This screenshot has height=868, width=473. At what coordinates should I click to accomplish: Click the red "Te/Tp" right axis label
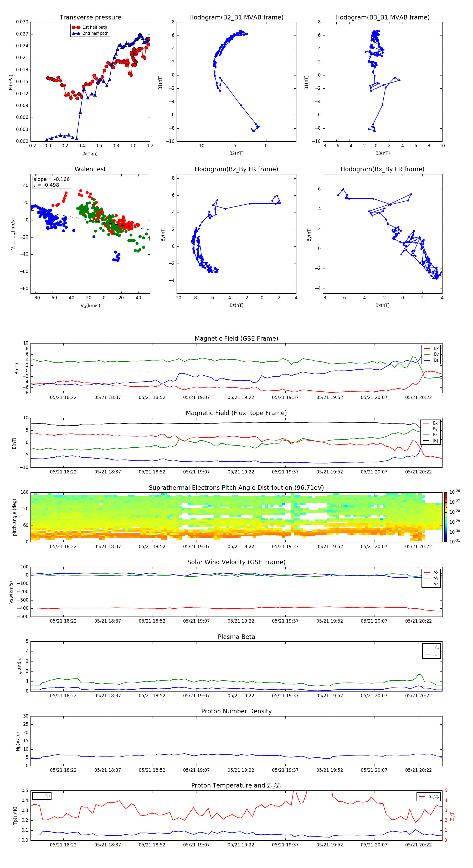pyautogui.click(x=452, y=816)
